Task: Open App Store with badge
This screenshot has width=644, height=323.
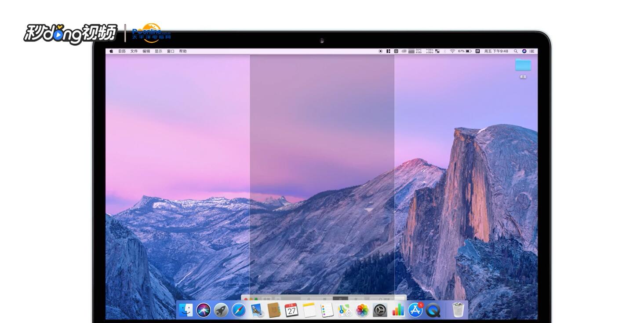Action: (x=415, y=310)
